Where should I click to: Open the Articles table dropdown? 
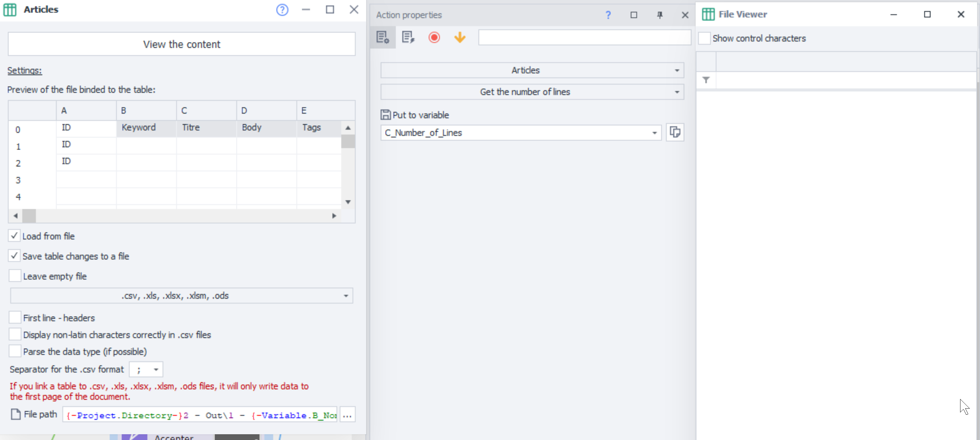click(x=532, y=71)
